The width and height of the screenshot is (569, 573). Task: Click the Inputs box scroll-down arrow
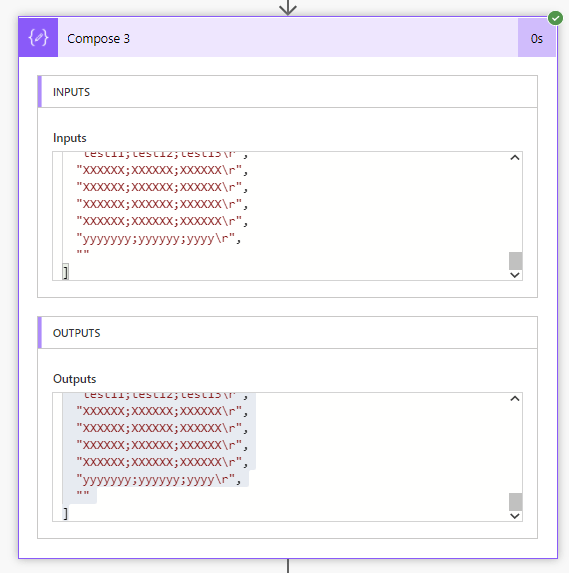515,275
